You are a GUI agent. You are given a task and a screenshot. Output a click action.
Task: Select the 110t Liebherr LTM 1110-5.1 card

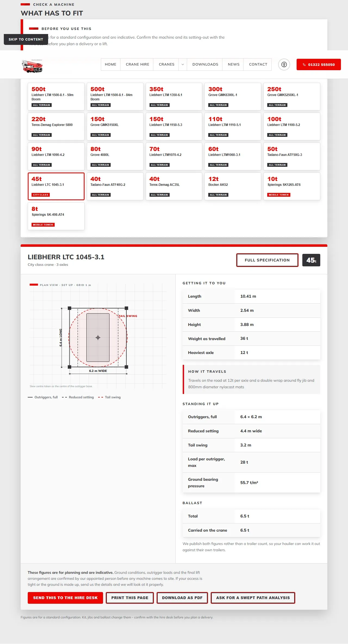[x=233, y=127]
